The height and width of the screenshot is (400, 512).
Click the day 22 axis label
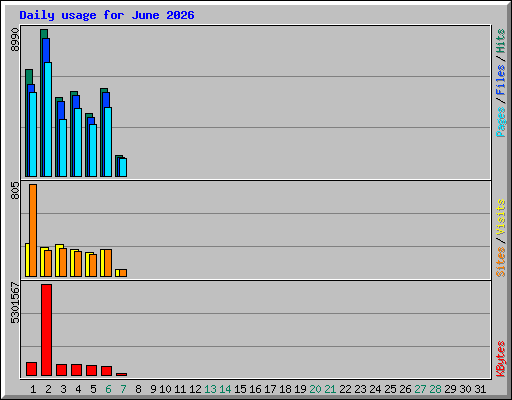coord(345,389)
